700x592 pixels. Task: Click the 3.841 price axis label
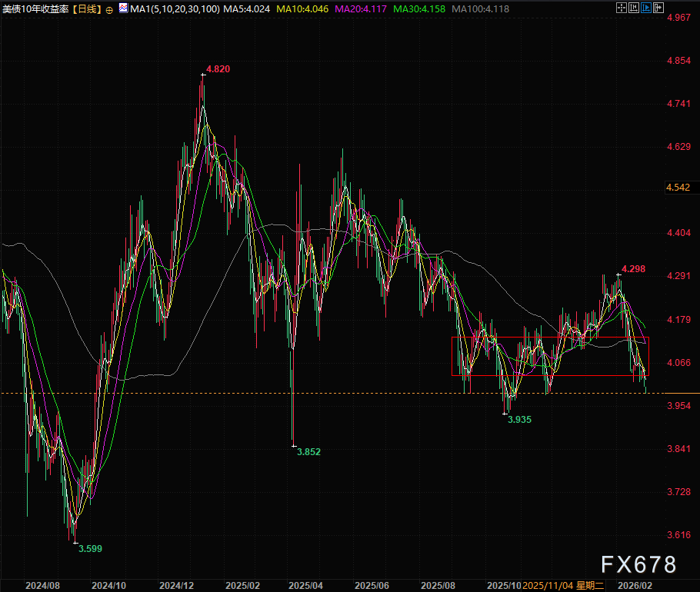tap(678, 449)
